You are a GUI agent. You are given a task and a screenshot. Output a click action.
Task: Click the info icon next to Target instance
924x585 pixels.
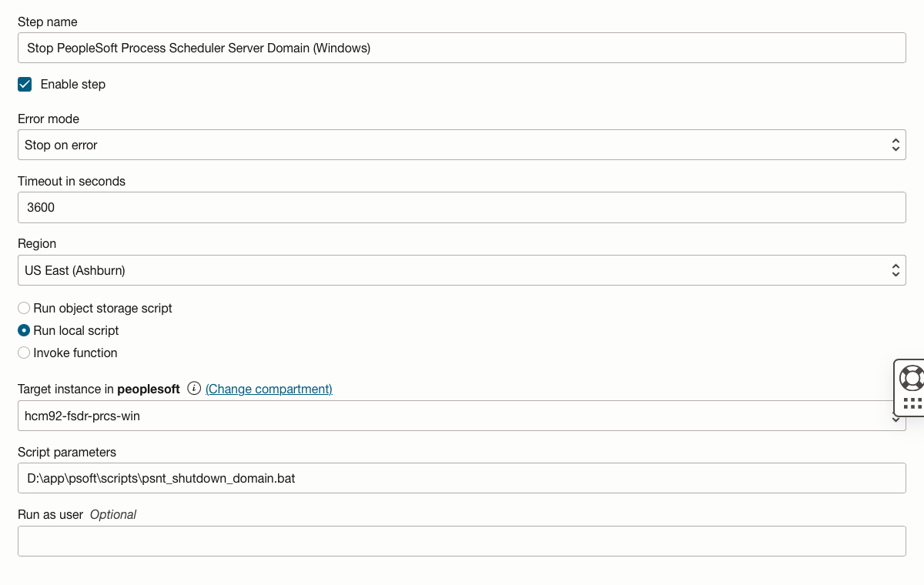[193, 389]
